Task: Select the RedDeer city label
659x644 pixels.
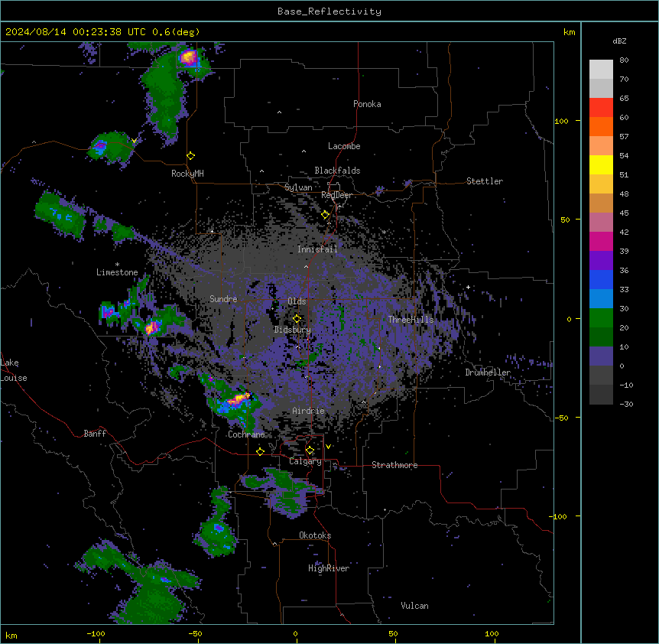Action: 336,195
